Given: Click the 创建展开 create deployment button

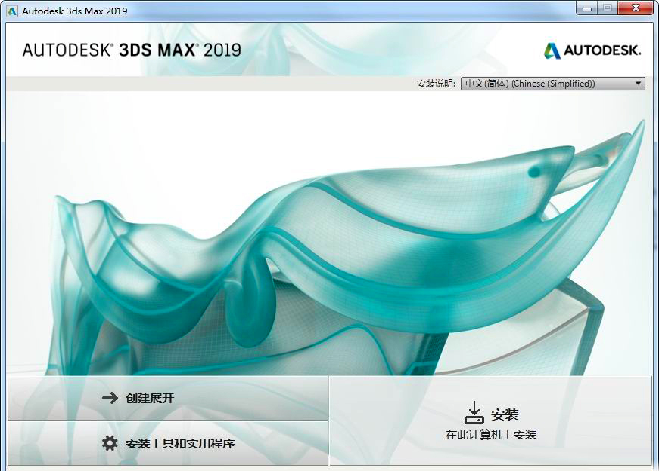Looking at the screenshot, I should 168,398.
